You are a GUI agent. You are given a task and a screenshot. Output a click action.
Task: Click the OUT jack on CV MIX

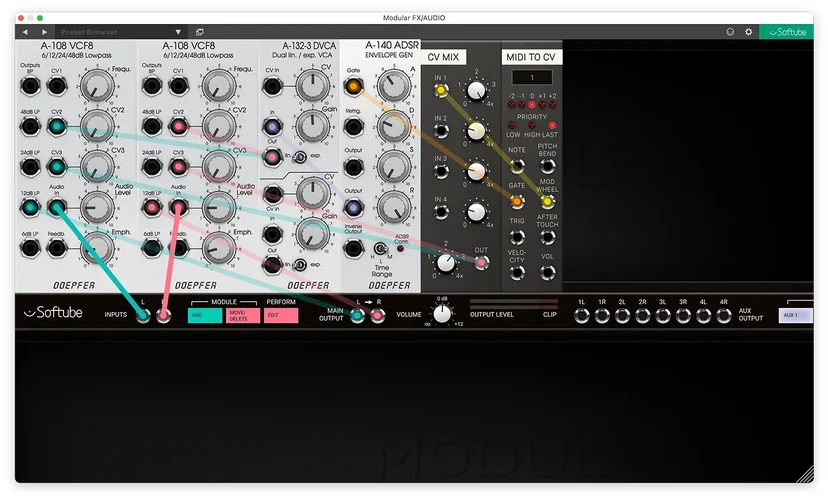point(481,262)
